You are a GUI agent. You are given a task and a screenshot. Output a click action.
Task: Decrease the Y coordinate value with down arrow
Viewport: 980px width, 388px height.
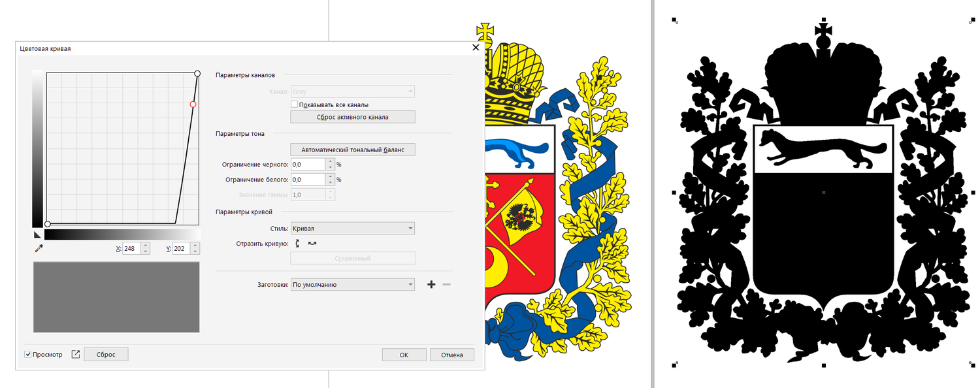195,251
